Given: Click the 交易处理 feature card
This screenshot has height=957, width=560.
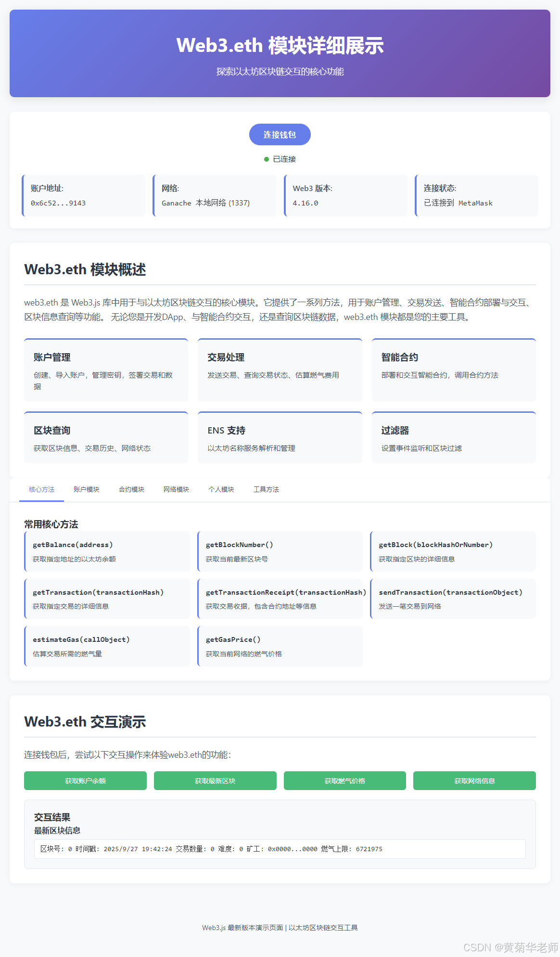Looking at the screenshot, I should [x=280, y=370].
